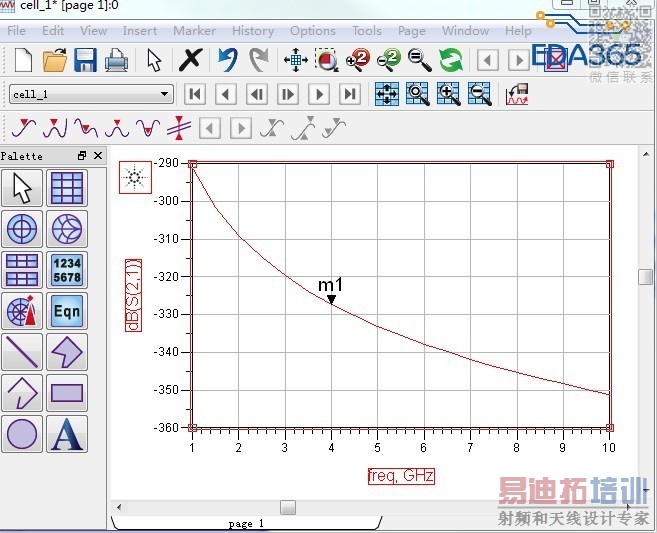
Task: Open the Tools menu
Action: [367, 31]
